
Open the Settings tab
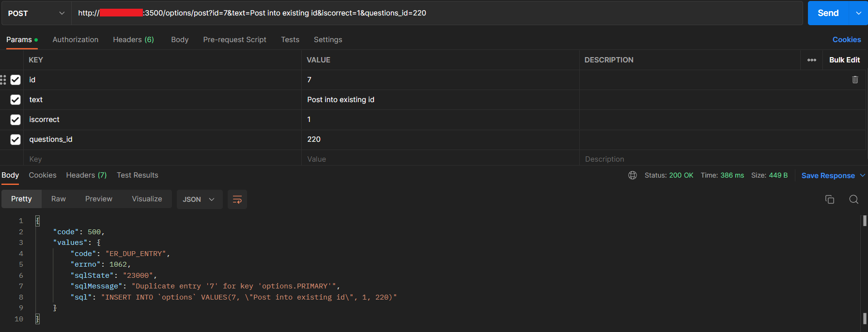point(328,40)
